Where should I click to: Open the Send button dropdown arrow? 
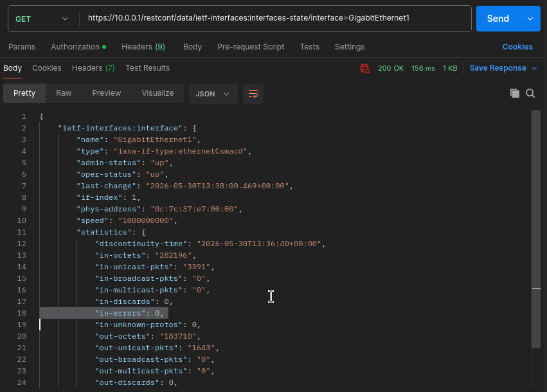point(530,19)
